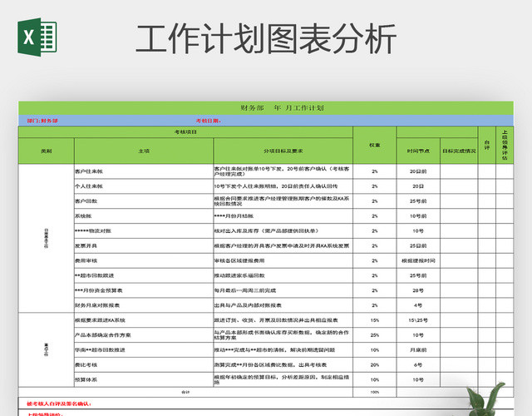Click the 预算体系 cell
Viewport: 532px width, 416px height.
click(144, 379)
